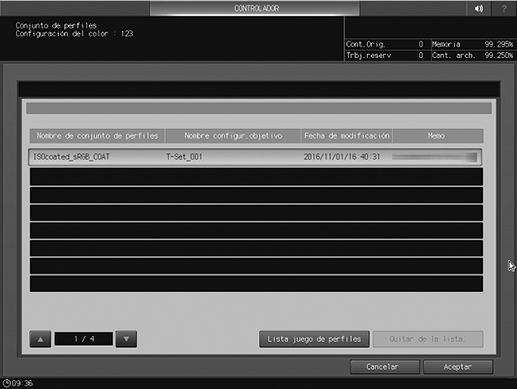Click Conjunto de perfiles title text
Image resolution: width=517 pixels, height=389 pixels.
coord(56,25)
